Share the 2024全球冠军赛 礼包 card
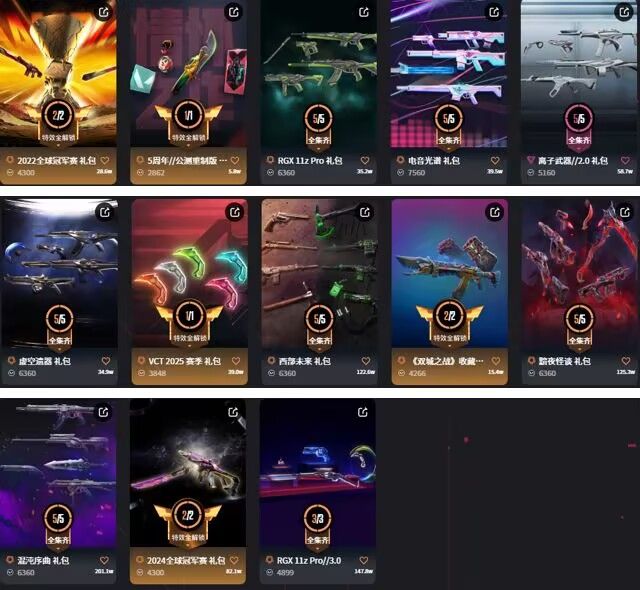Screen dimensions: 640x590 [x=233, y=412]
